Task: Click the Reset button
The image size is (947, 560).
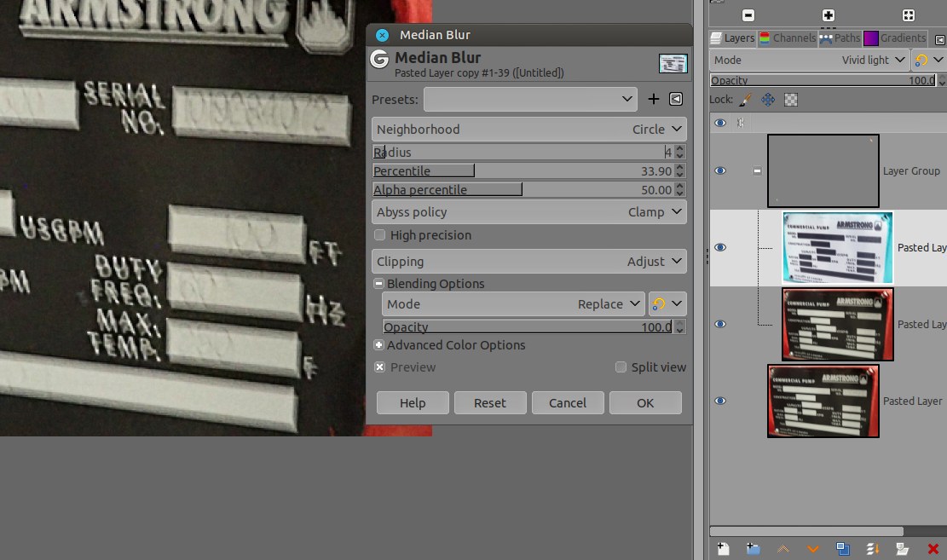Action: [x=490, y=403]
